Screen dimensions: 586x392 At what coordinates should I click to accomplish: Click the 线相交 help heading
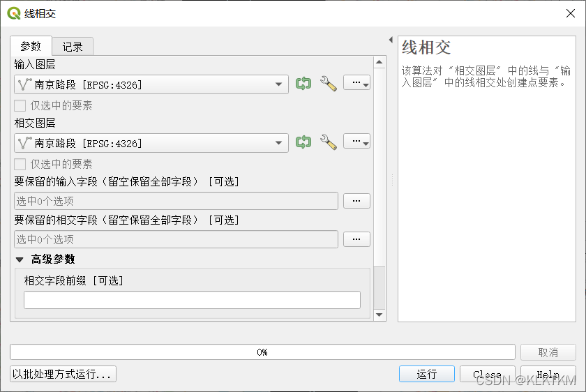(426, 48)
